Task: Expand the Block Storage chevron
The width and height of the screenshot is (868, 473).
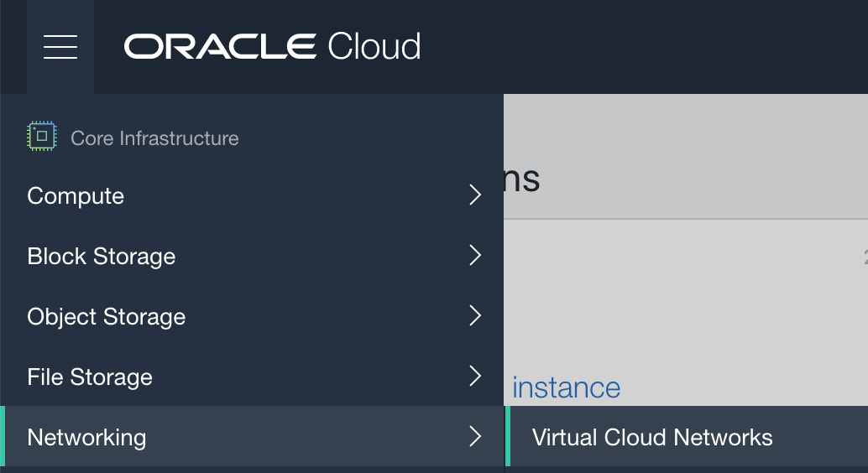Action: (475, 256)
